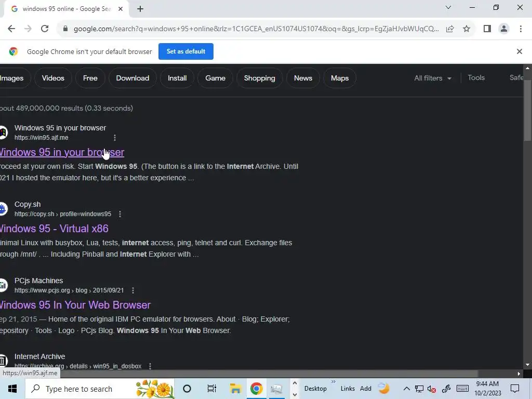The height and width of the screenshot is (399, 532).
Task: Open the site info padlock icon
Action: click(x=65, y=29)
